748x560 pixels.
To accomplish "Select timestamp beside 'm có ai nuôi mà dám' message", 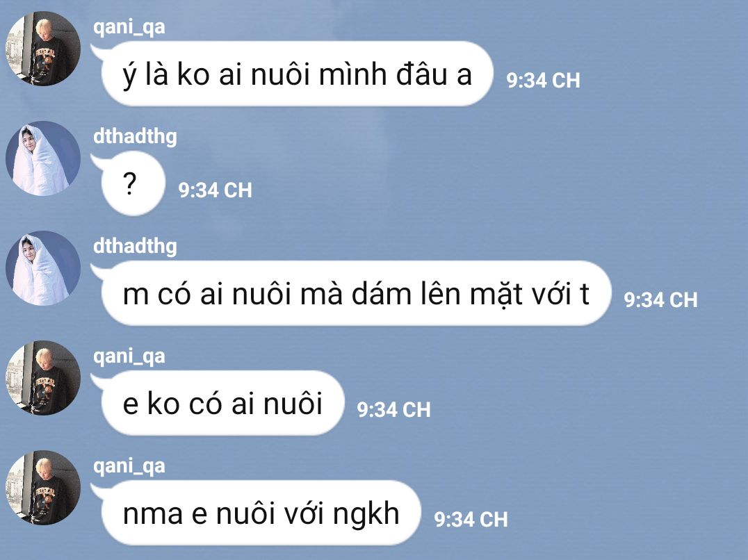I will coord(660,299).
